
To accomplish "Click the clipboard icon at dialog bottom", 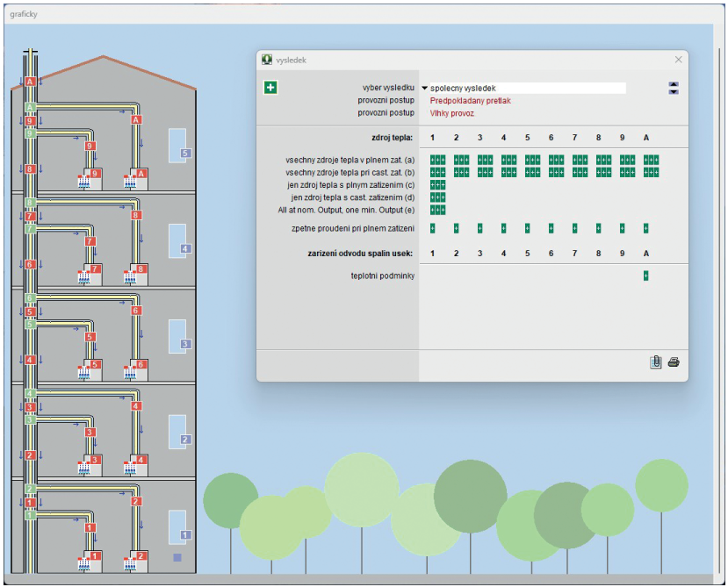I will tap(655, 362).
